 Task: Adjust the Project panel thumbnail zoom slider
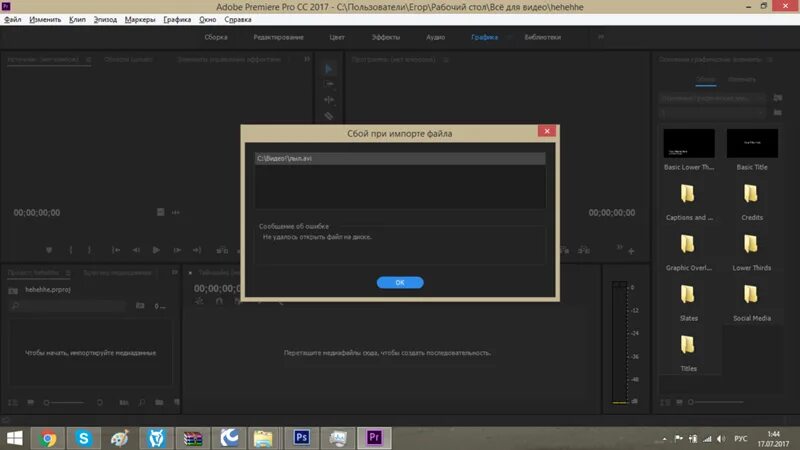tap(63, 403)
